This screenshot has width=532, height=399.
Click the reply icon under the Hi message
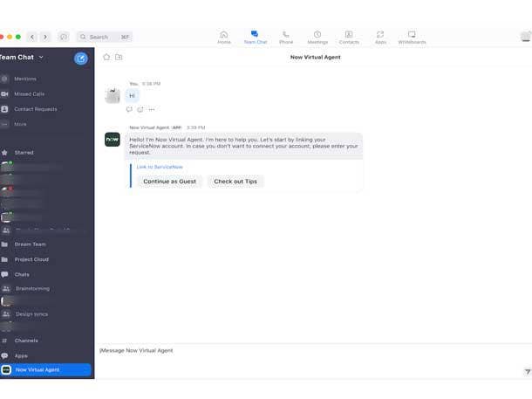(x=130, y=110)
